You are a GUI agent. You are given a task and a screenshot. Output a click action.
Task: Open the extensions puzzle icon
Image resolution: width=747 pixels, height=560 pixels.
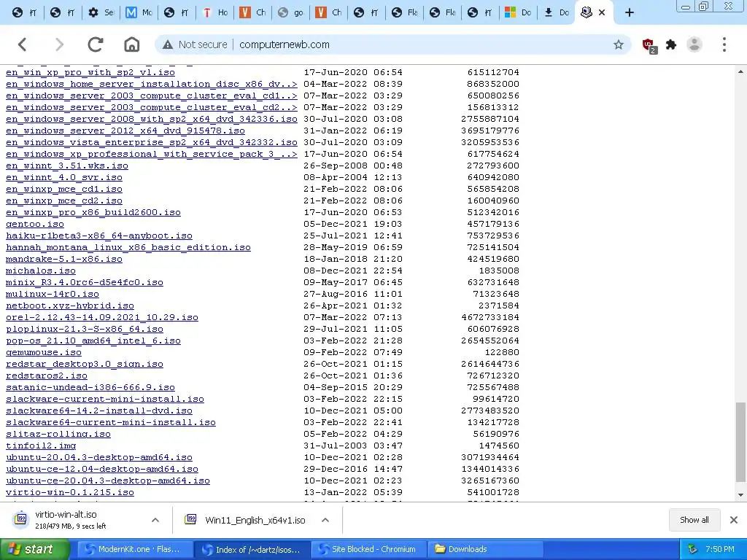[x=671, y=44]
